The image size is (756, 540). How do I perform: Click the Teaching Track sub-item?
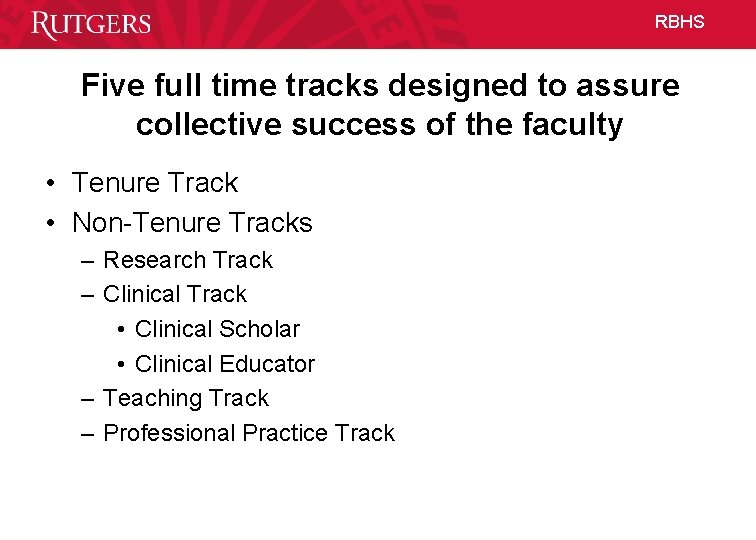tap(186, 399)
